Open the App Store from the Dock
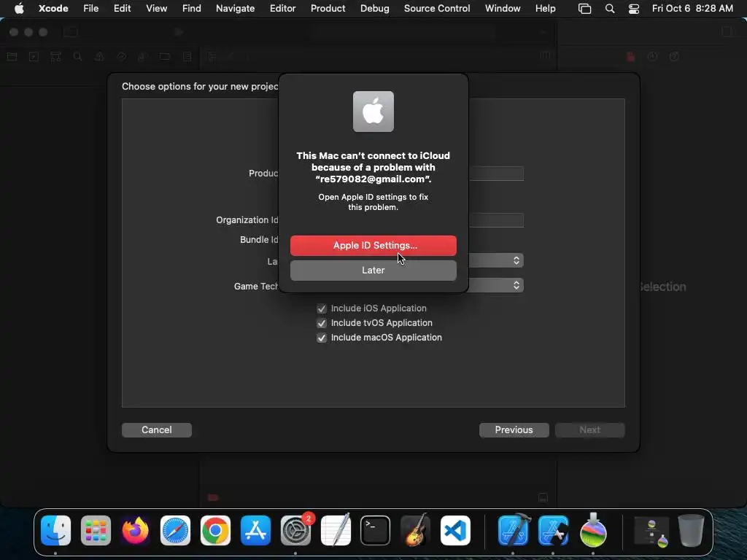The width and height of the screenshot is (747, 560). point(255,531)
